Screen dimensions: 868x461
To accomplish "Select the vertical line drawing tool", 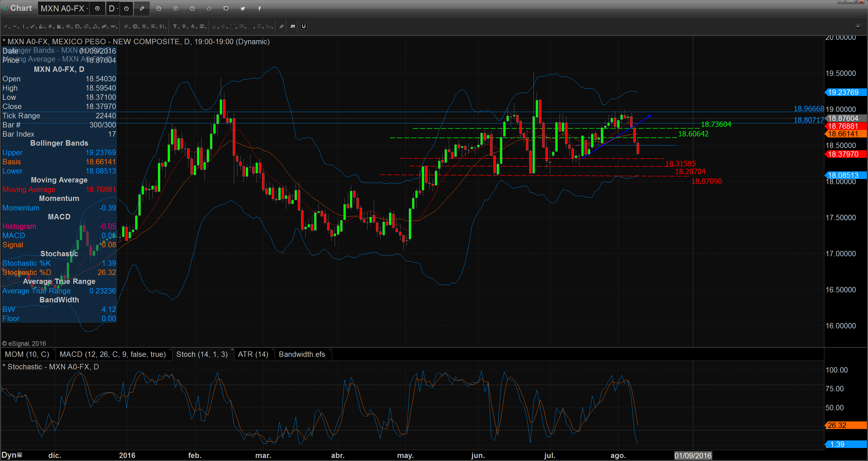I will pyautogui.click(x=24, y=26).
